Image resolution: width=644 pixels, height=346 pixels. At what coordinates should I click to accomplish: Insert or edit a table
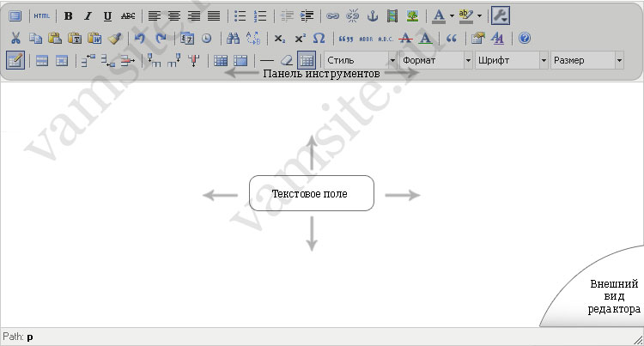[15, 60]
